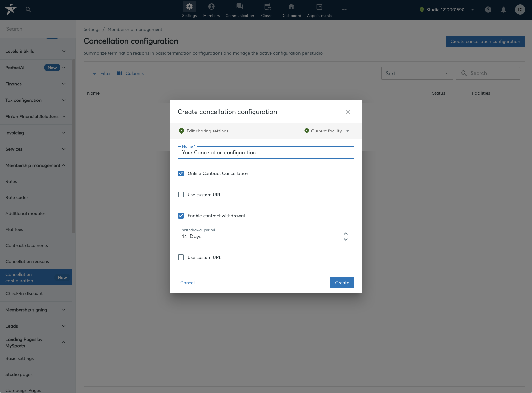Open the notifications bell
The image size is (532, 393).
click(504, 10)
